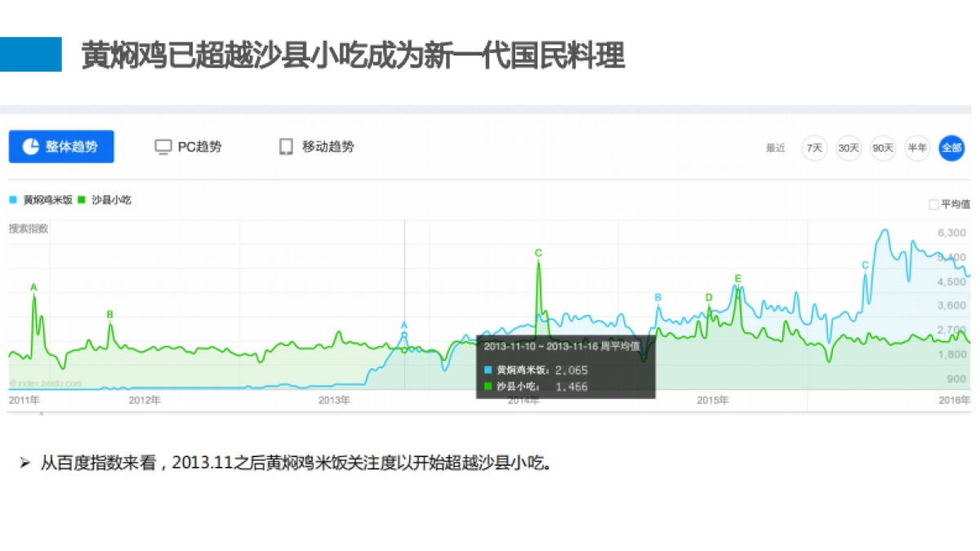The height and width of the screenshot is (551, 980).
Task: Click the blue square icon inside the tooltip
Action: tap(488, 370)
